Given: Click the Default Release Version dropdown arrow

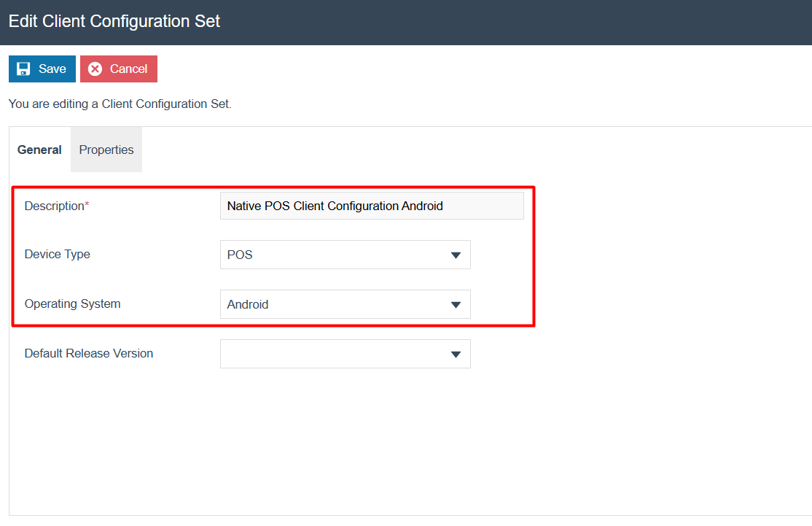Looking at the screenshot, I should point(456,354).
